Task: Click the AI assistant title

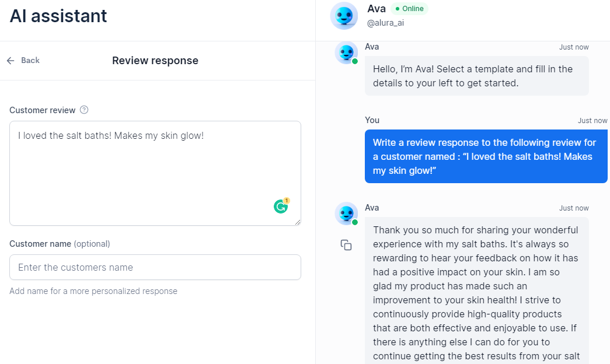Action: click(58, 16)
